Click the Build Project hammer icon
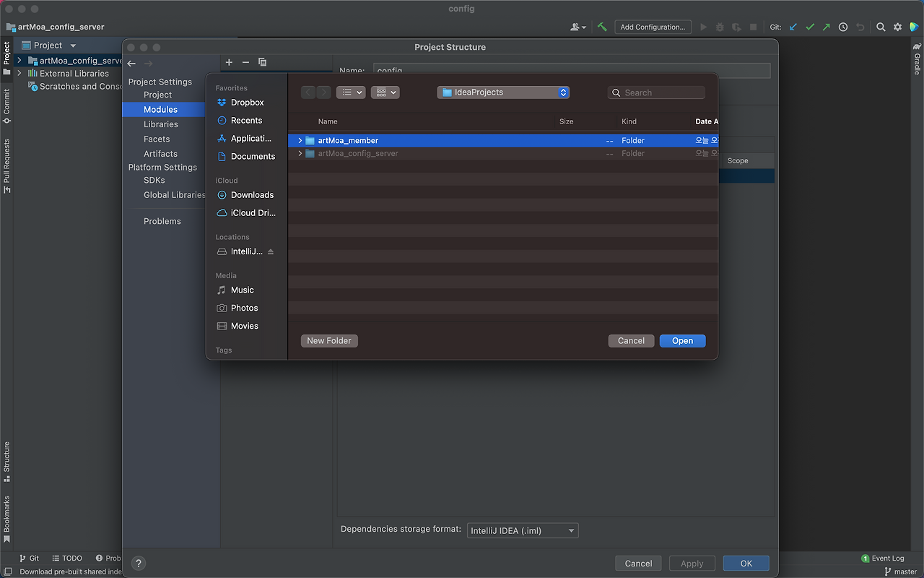The height and width of the screenshot is (578, 924). coord(602,27)
